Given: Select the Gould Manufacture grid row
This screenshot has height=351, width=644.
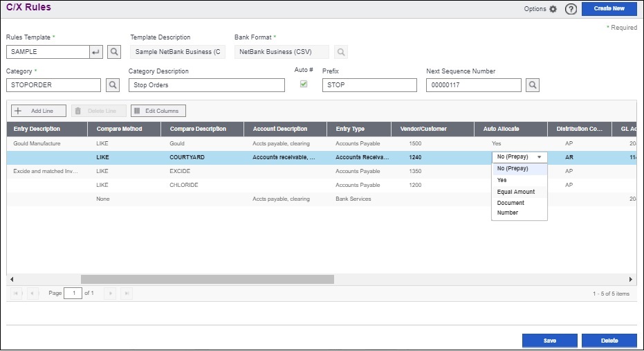Looking at the screenshot, I should pyautogui.click(x=37, y=143).
